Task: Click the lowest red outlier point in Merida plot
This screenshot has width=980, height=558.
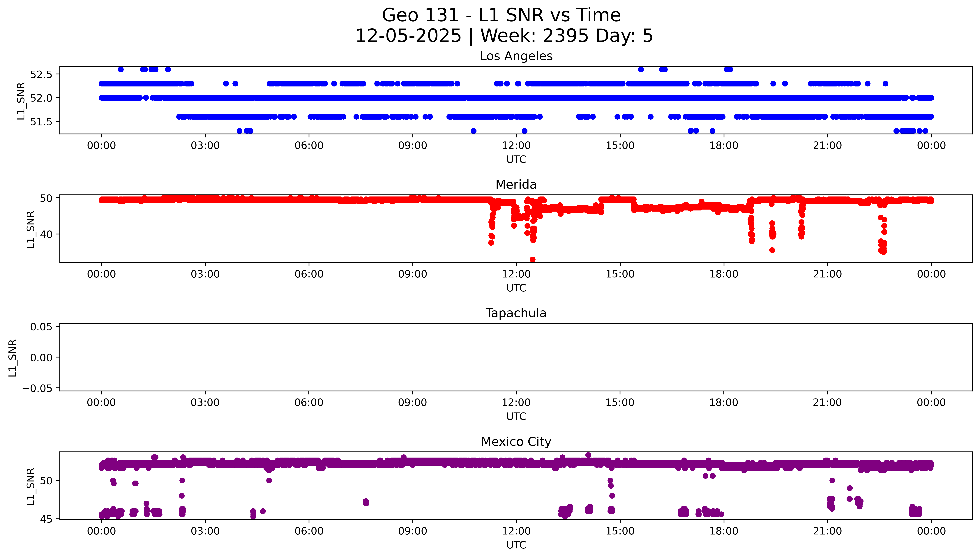Action: 532,259
